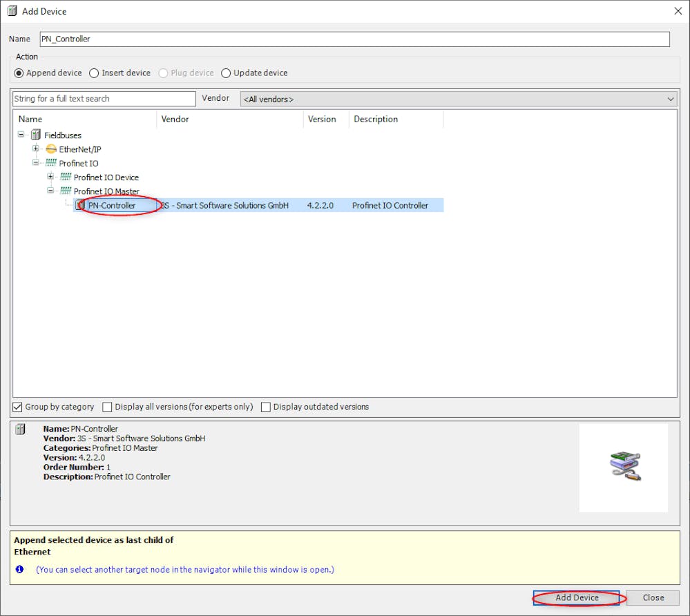690x616 pixels.
Task: Click the device icon in details panel
Action: [20, 429]
